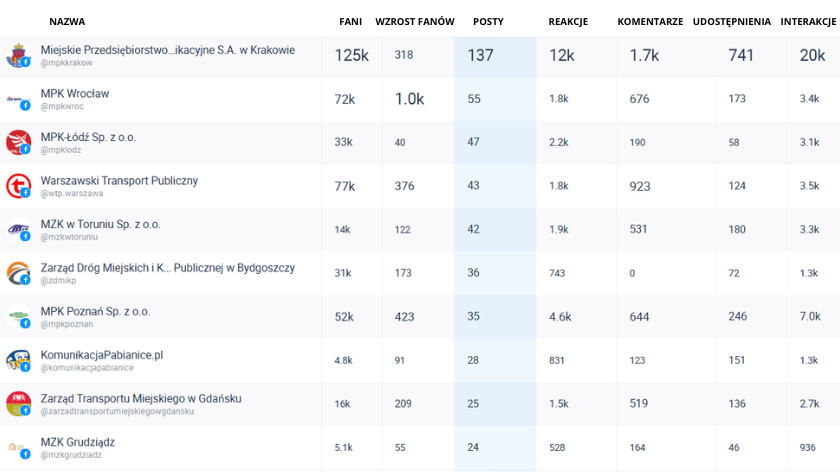Viewport: 840px width, 472px height.
Task: Click the MPK-Łódź red logo icon
Action: click(18, 142)
